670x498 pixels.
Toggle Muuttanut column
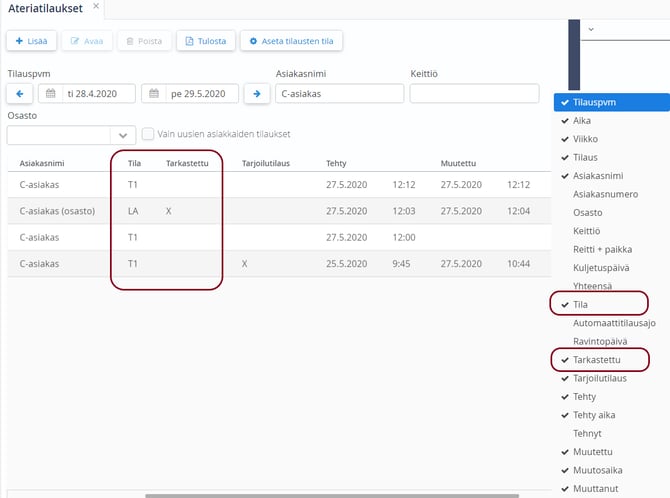click(x=612, y=488)
